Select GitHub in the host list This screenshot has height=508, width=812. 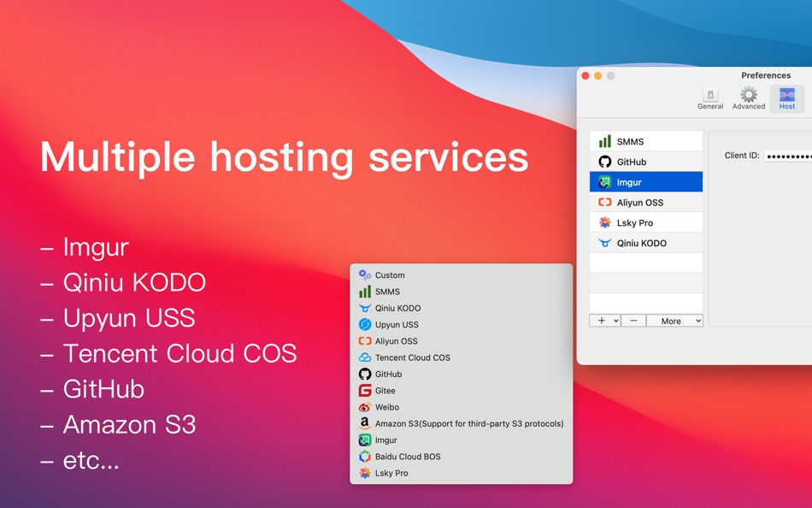(646, 162)
